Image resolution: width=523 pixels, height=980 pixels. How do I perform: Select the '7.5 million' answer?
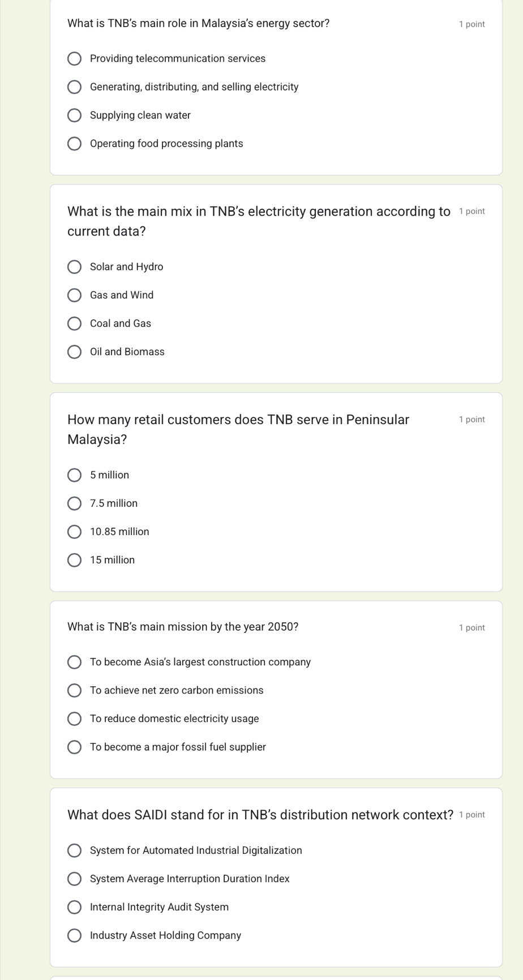pyautogui.click(x=74, y=504)
